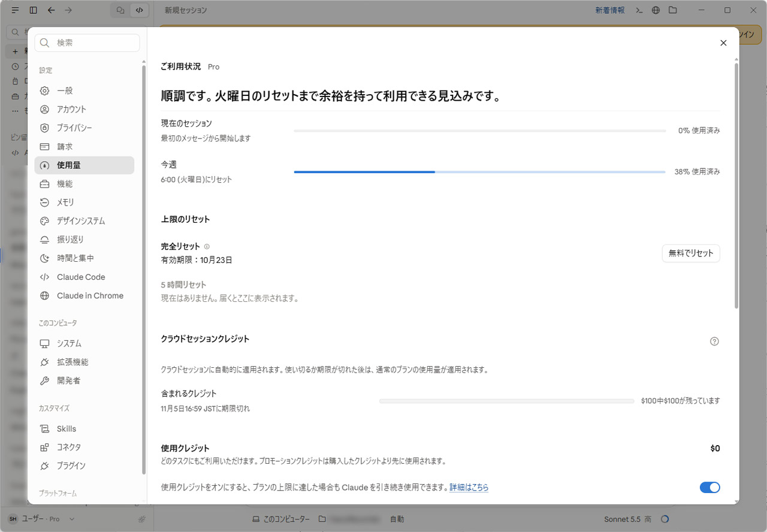The width and height of the screenshot is (767, 532).
Task: Click the 機能 briefcase icon
Action: pos(44,184)
